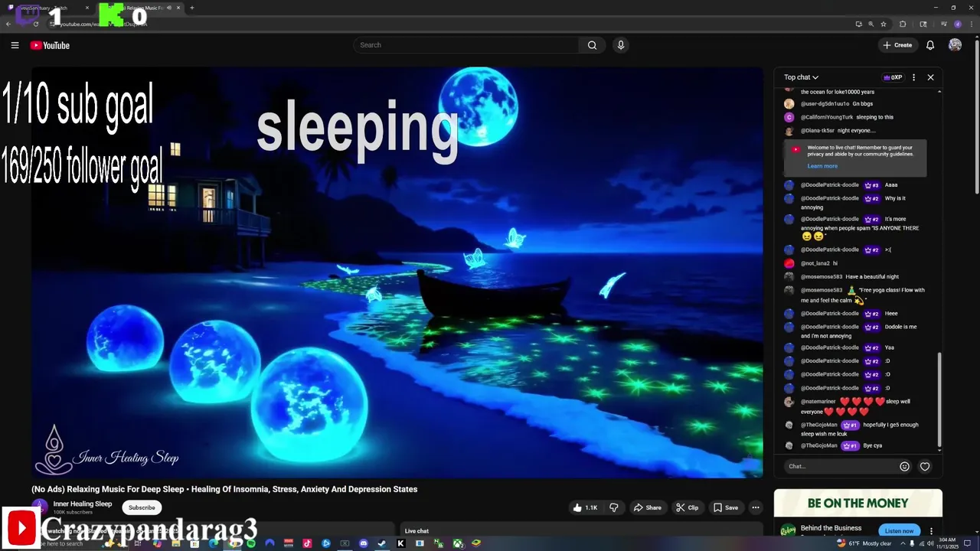Open the browser three-dot menu
Image resolution: width=980 pixels, height=551 pixels.
pyautogui.click(x=972, y=24)
